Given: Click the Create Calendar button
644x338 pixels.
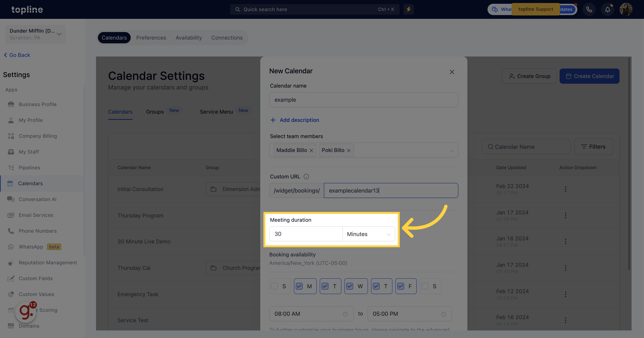Looking at the screenshot, I should pyautogui.click(x=590, y=76).
